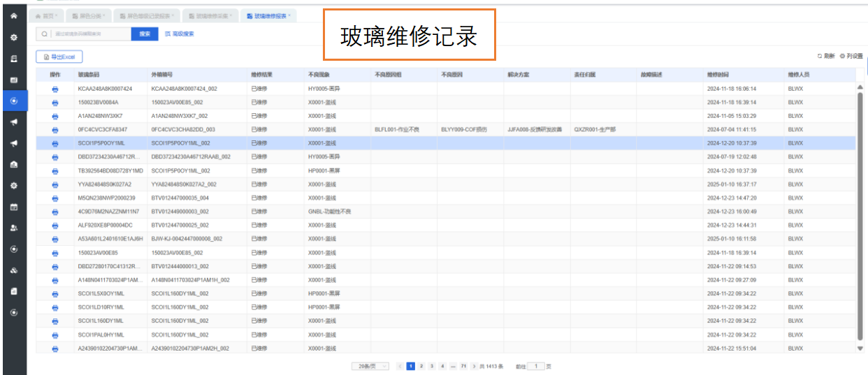868x375 pixels.
Task: Jump to last page 71
Action: click(x=463, y=366)
